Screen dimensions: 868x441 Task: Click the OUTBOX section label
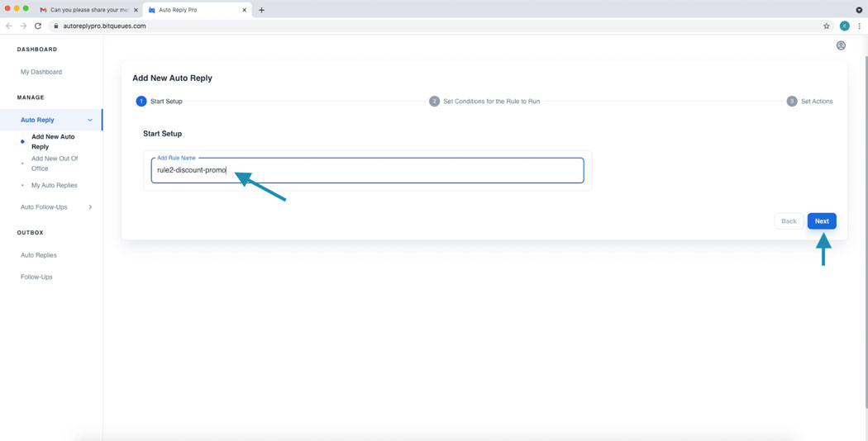pyautogui.click(x=30, y=232)
